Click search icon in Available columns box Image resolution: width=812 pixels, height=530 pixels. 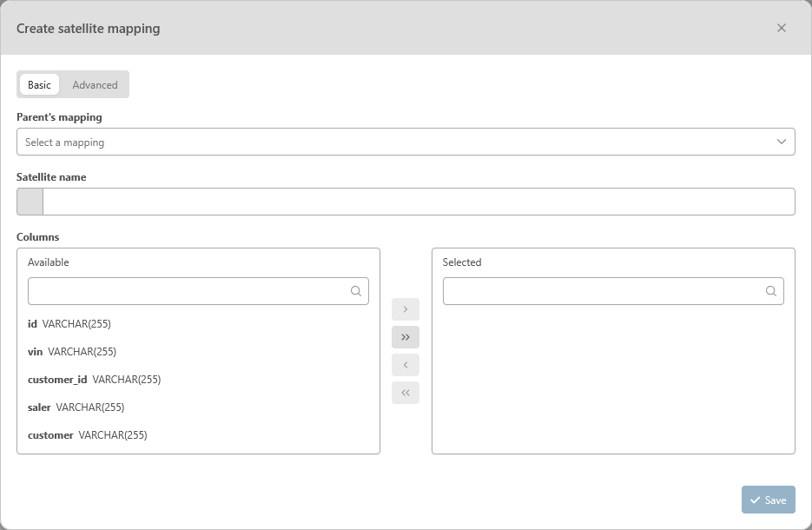click(x=356, y=291)
